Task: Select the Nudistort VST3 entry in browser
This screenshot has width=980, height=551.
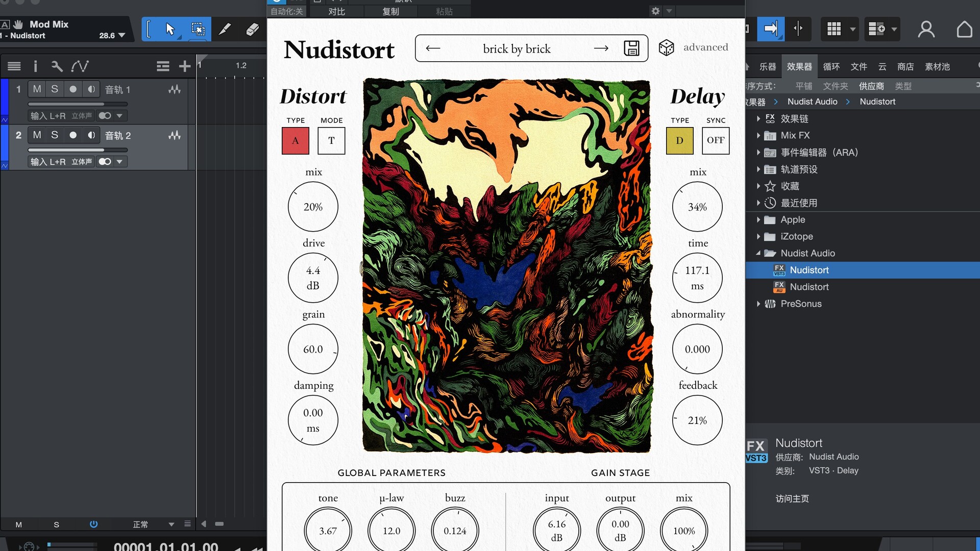Action: coord(863,270)
